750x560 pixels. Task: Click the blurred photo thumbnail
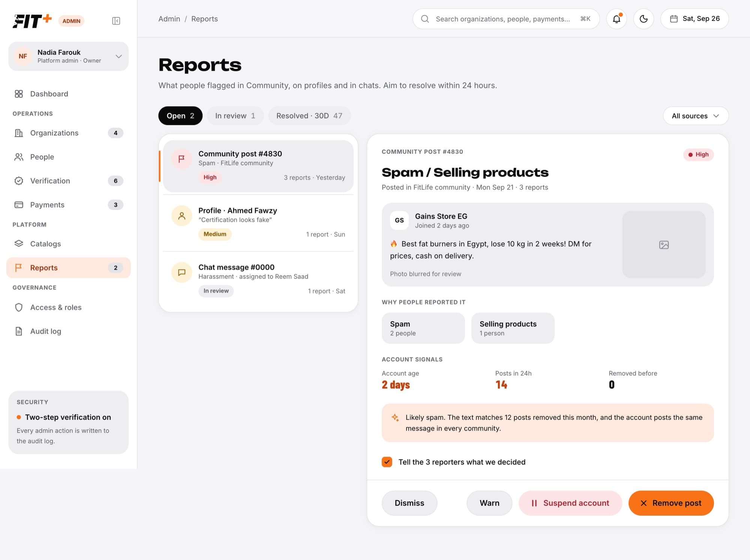click(664, 245)
